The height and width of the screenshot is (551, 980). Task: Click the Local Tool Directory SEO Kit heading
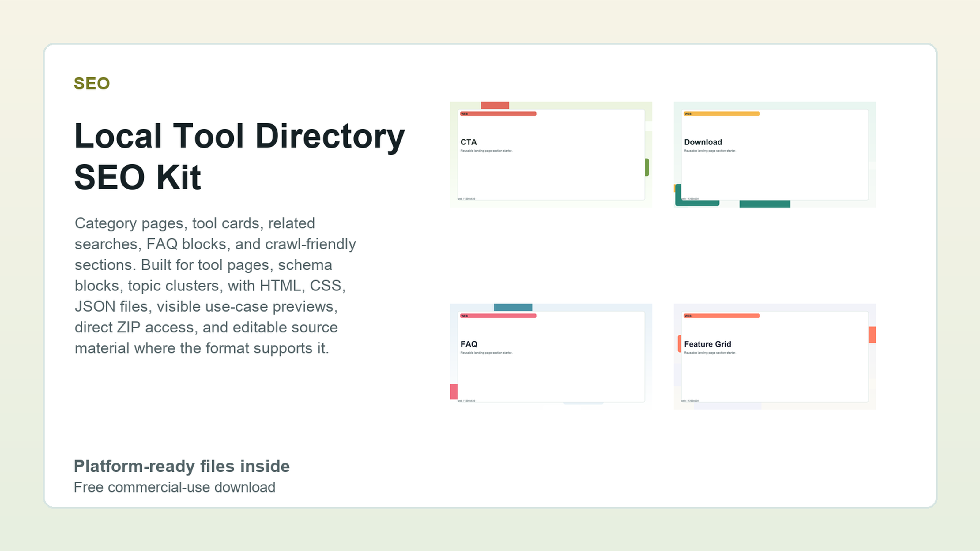240,156
